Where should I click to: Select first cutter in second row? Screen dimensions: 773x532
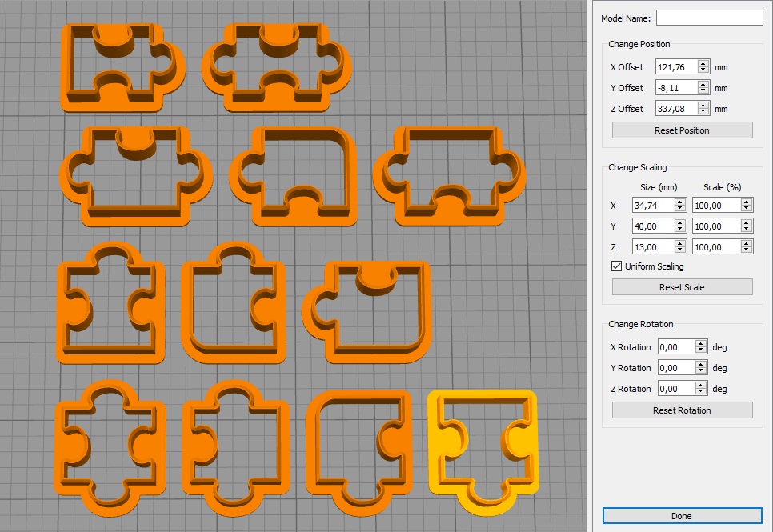pos(135,175)
